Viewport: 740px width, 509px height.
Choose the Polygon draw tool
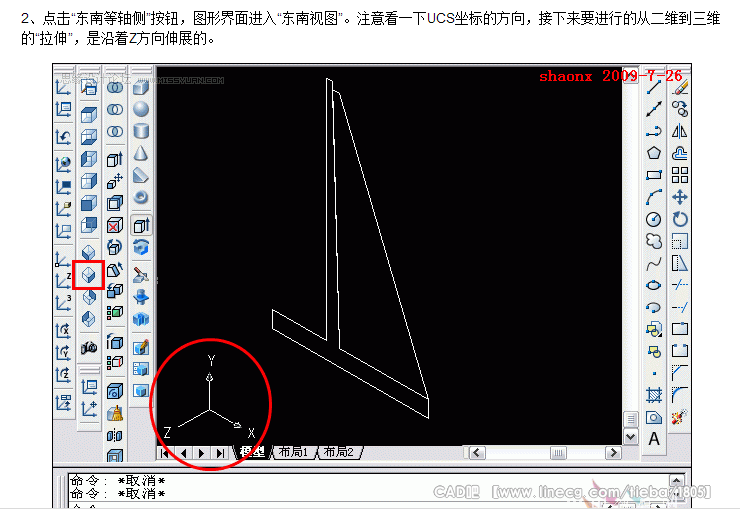[654, 153]
